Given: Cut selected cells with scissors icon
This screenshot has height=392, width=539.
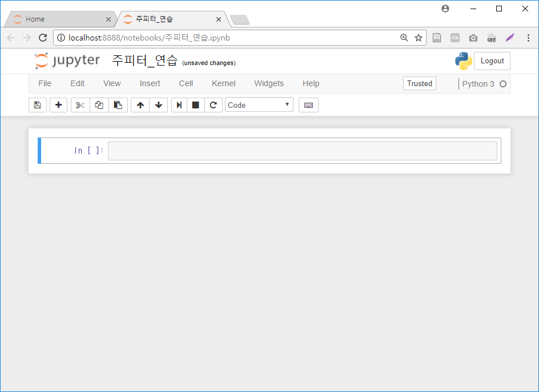Looking at the screenshot, I should [x=80, y=105].
